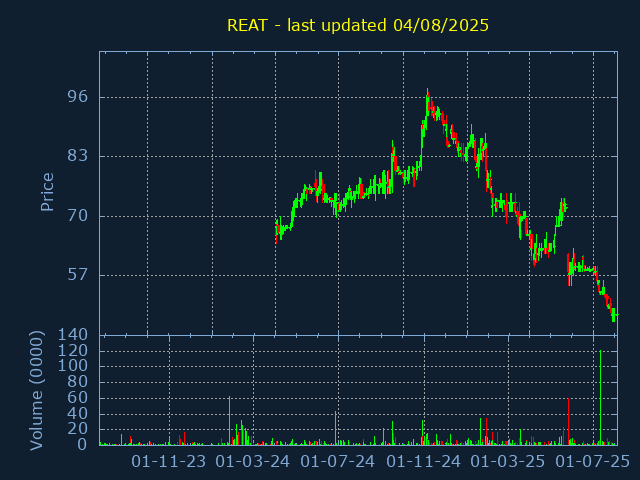The width and height of the screenshot is (640, 480).
Task: Click the date label 01-03-24
Action: (253, 462)
